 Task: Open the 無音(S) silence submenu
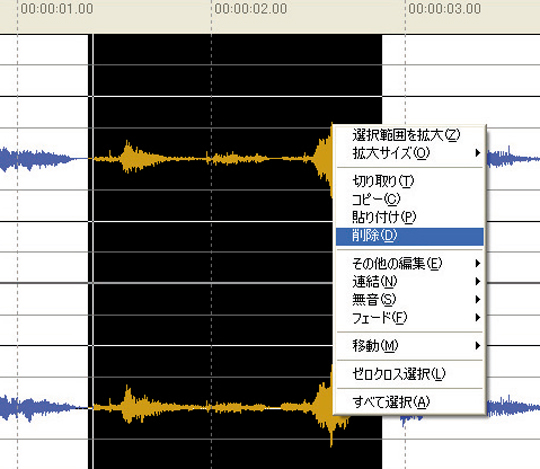click(409, 300)
